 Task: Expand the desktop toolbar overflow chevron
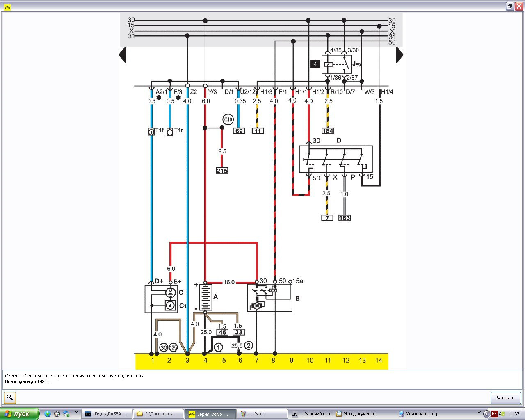(x=479, y=412)
